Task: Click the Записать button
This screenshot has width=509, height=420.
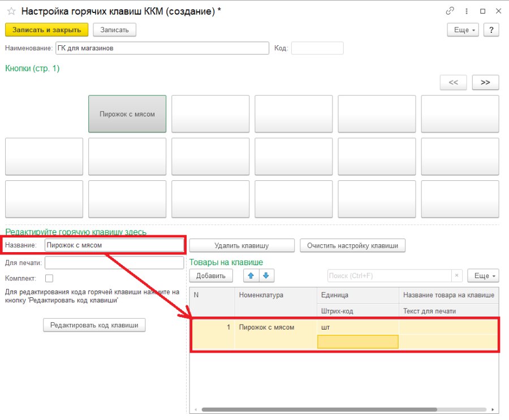Action: [115, 30]
